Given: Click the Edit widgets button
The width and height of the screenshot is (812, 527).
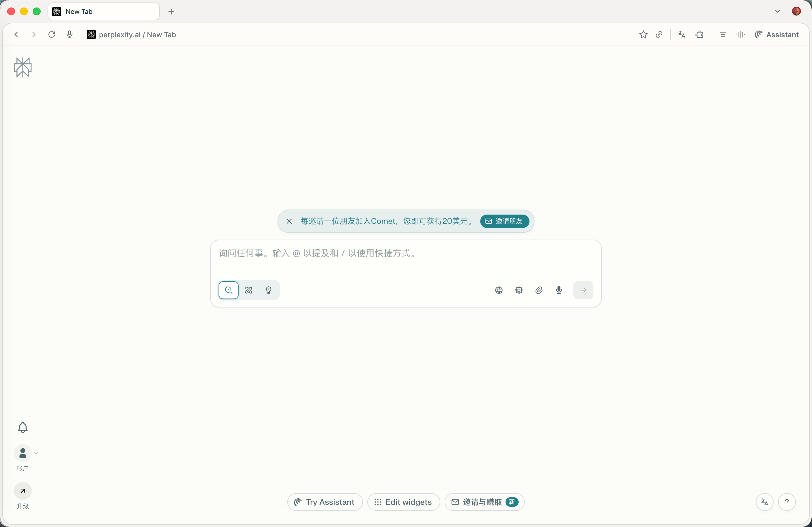Looking at the screenshot, I should [x=403, y=502].
